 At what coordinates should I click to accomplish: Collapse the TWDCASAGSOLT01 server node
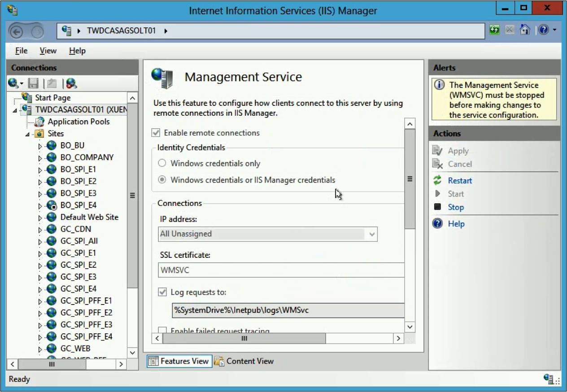pyautogui.click(x=16, y=110)
